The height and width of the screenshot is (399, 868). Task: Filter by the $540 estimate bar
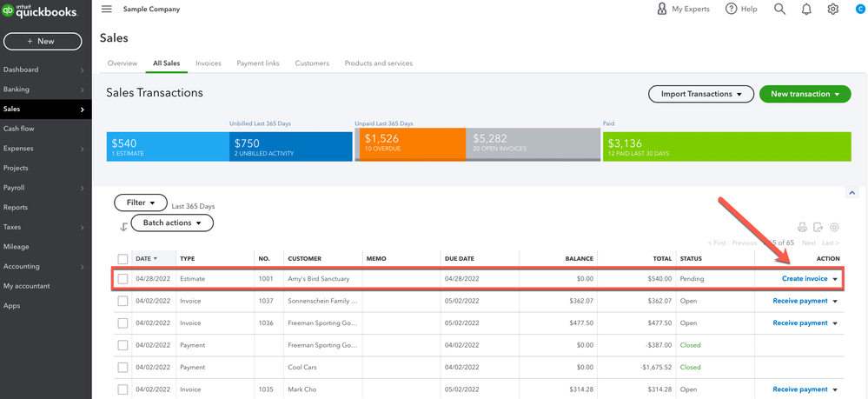coord(168,147)
